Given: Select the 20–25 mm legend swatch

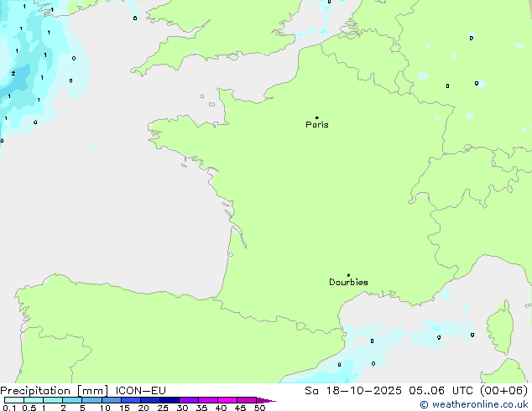Looking at the screenshot, I should click(150, 400).
